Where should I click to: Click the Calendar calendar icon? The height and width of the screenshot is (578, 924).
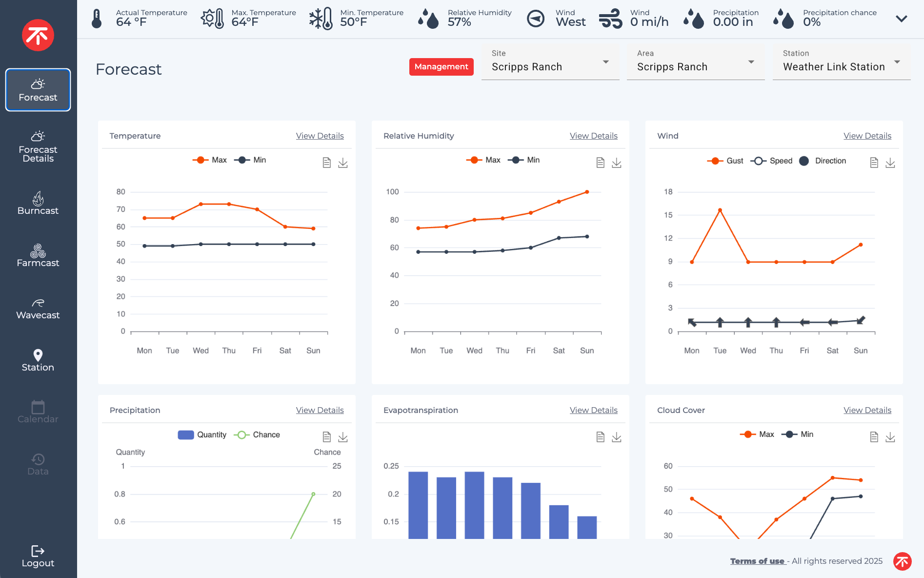(38, 407)
